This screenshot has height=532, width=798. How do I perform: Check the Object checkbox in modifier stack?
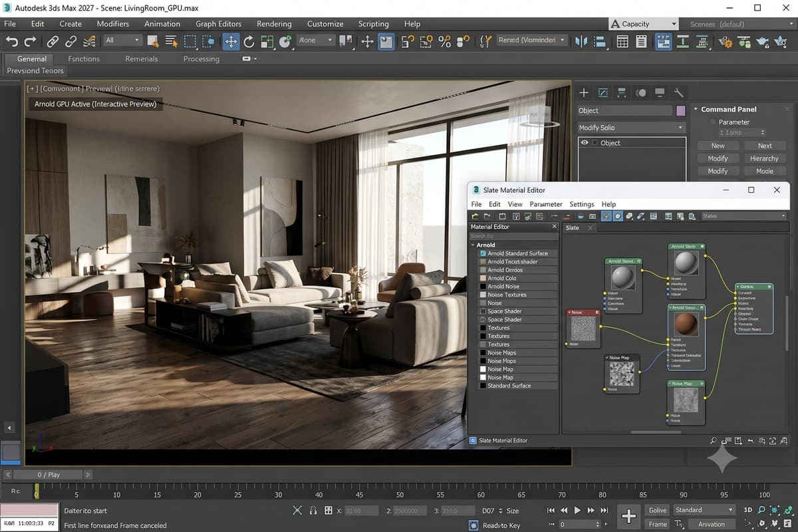596,143
